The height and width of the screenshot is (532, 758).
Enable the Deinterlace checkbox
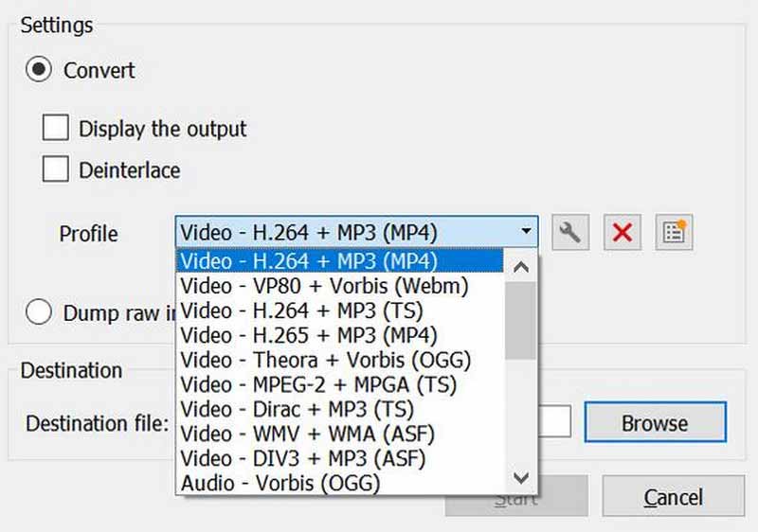click(x=56, y=168)
